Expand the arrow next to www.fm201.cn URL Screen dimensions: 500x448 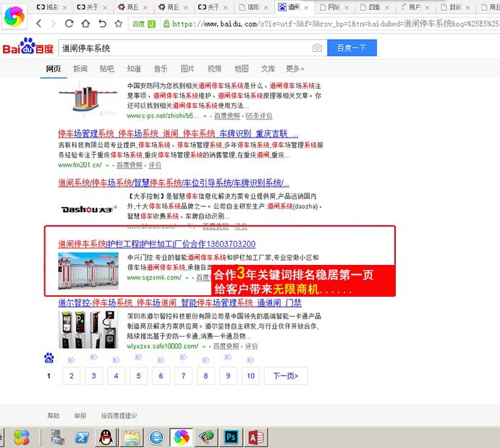pyautogui.click(x=108, y=166)
